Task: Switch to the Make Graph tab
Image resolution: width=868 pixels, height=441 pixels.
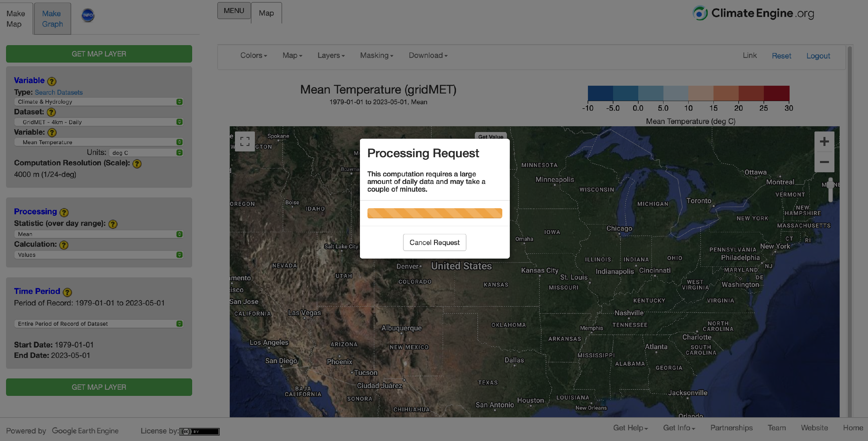Action: click(x=52, y=19)
